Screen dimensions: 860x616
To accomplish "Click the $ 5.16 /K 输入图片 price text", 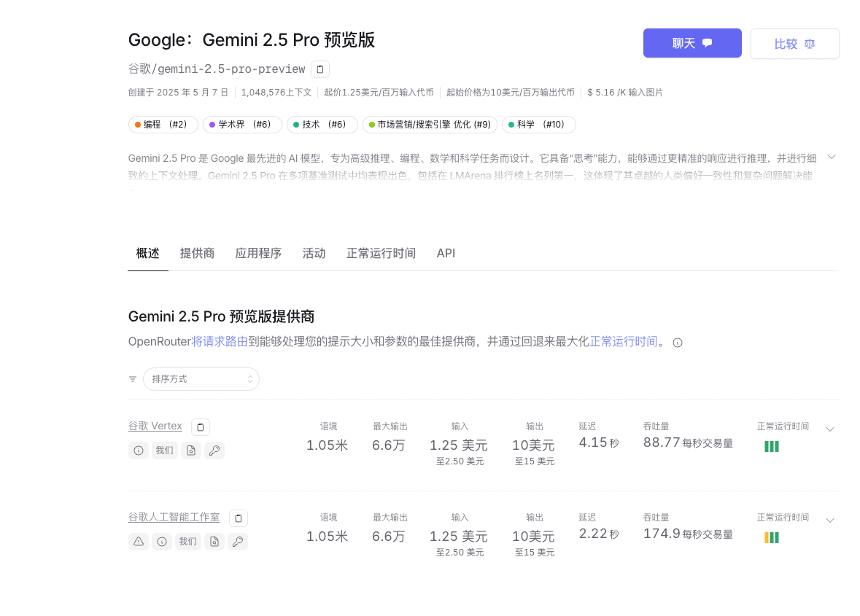I will [625, 93].
